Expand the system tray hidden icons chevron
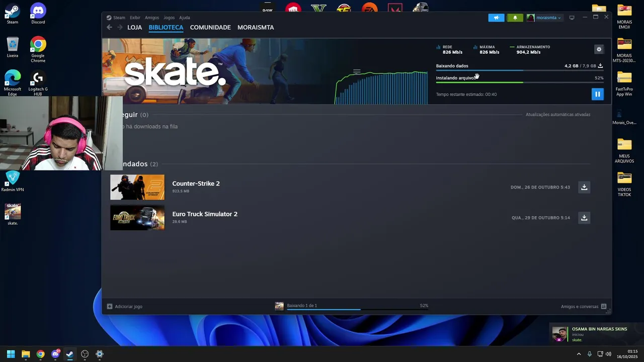The image size is (644, 362). click(579, 354)
